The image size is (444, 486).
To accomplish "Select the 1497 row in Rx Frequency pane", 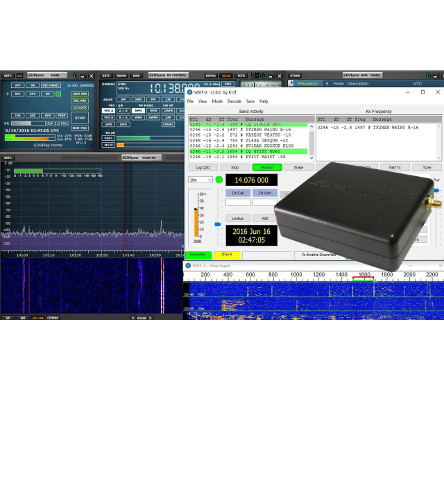I will click(x=368, y=127).
